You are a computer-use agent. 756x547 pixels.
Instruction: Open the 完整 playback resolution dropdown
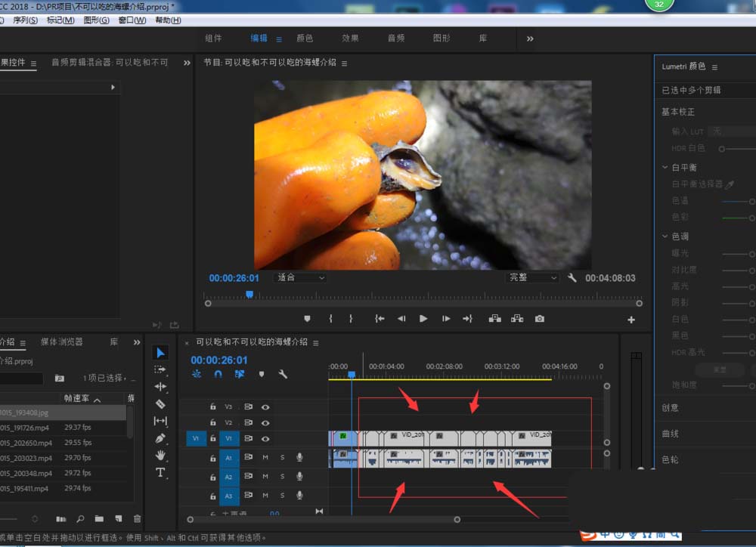click(x=532, y=278)
